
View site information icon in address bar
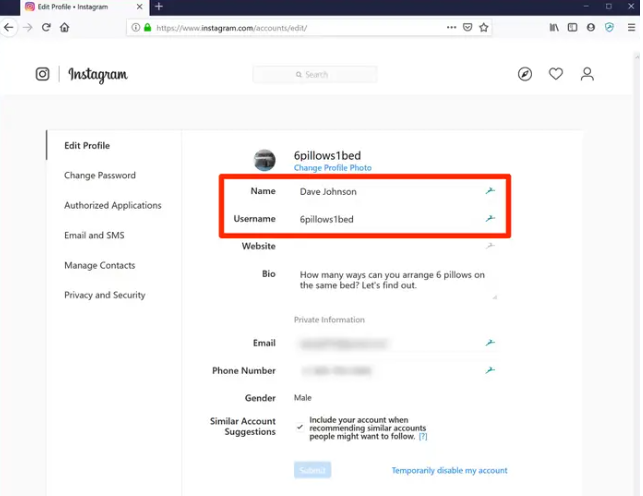pyautogui.click(x=135, y=27)
